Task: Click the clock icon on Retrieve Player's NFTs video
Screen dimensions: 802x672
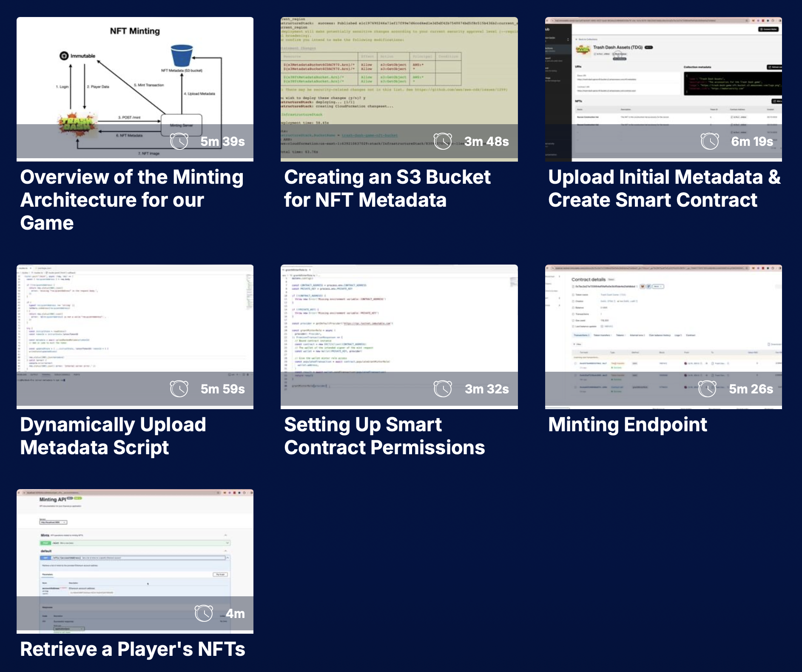Action: click(x=204, y=613)
